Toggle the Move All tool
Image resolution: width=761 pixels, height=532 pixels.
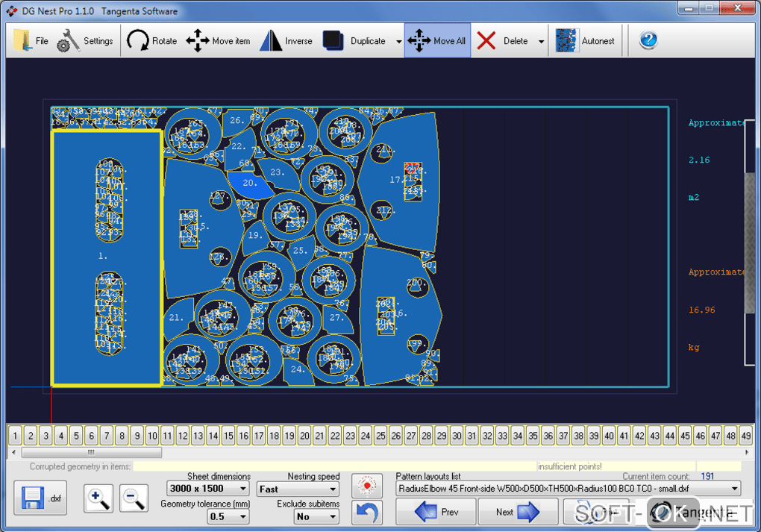click(x=437, y=41)
